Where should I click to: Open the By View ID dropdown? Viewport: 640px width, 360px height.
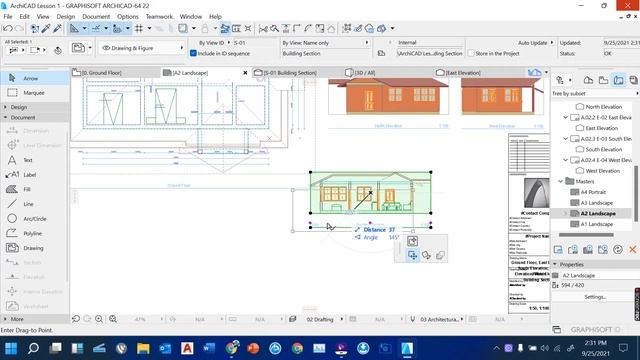[x=215, y=43]
